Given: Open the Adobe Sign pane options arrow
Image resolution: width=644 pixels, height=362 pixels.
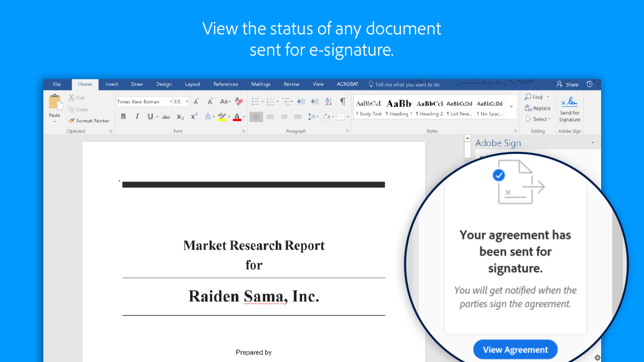Looking at the screenshot, I should coord(593,143).
